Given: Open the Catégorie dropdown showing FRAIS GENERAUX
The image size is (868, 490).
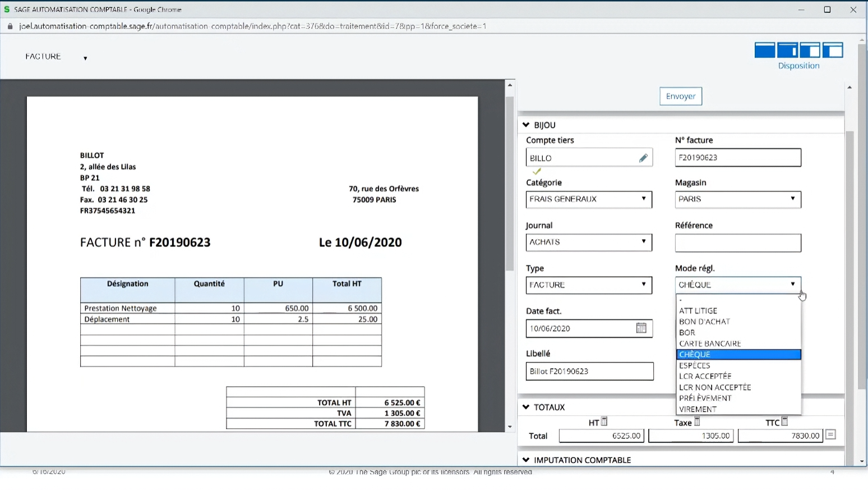Looking at the screenshot, I should tap(589, 199).
